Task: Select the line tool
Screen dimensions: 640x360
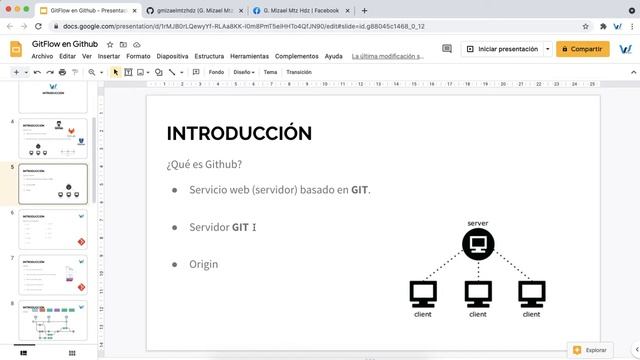Action: 172,72
